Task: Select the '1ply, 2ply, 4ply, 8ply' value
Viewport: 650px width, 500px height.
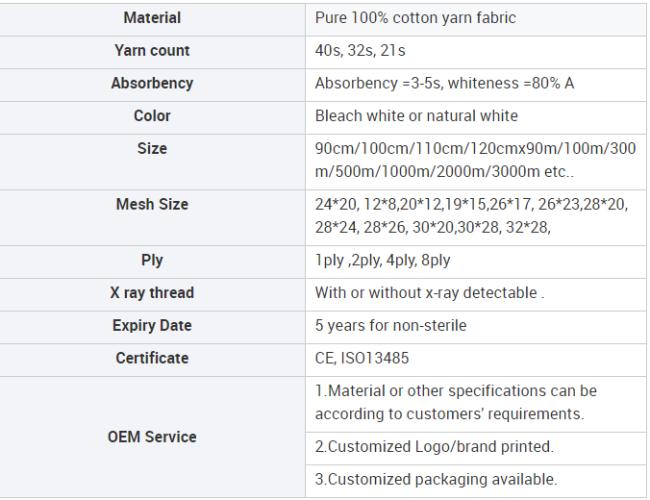Action: (x=383, y=260)
